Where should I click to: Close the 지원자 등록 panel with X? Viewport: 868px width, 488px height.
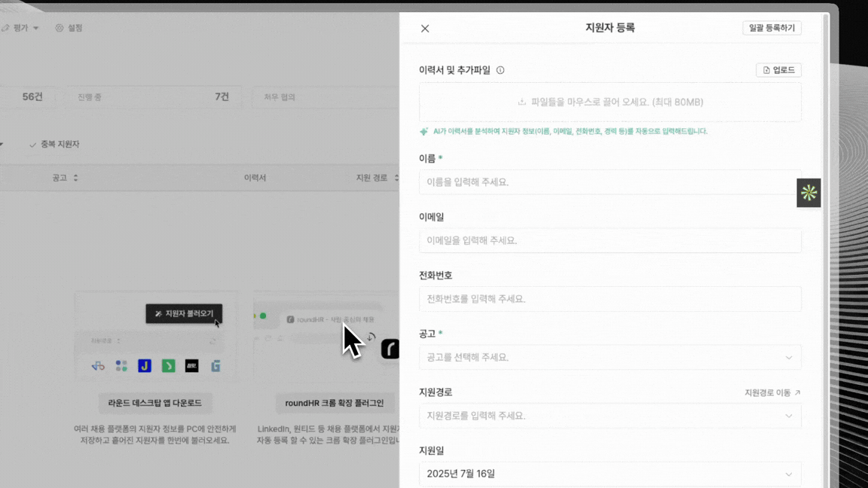click(425, 29)
